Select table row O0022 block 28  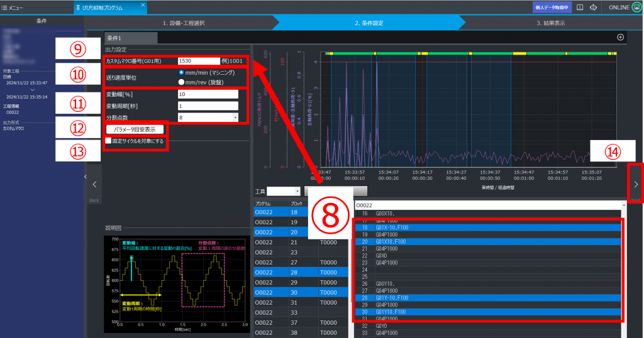[301, 273]
